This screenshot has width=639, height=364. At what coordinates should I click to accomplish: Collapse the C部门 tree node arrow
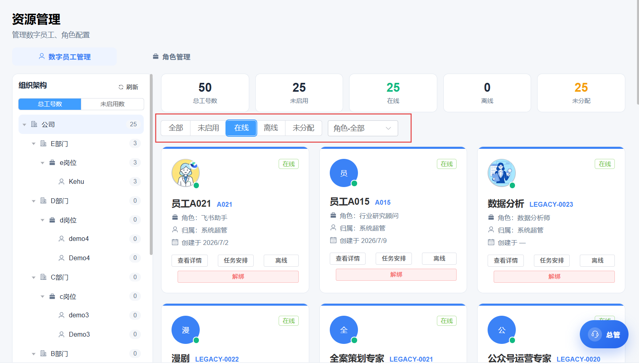(x=33, y=277)
